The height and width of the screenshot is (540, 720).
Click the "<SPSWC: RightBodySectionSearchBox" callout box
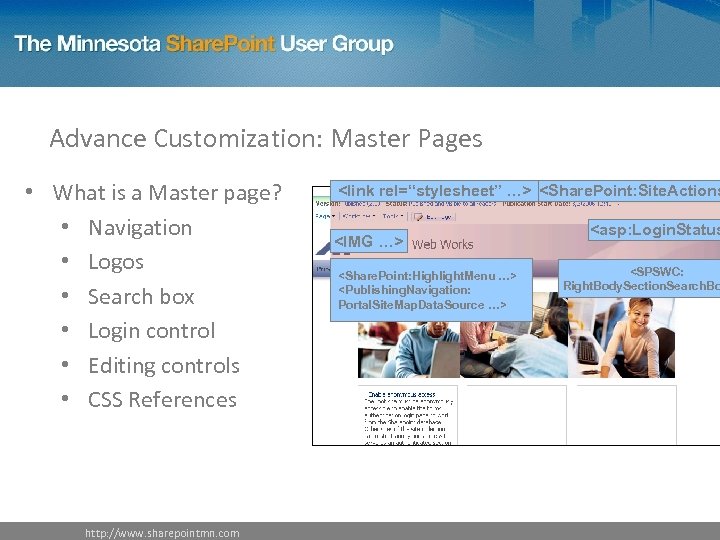(639, 278)
